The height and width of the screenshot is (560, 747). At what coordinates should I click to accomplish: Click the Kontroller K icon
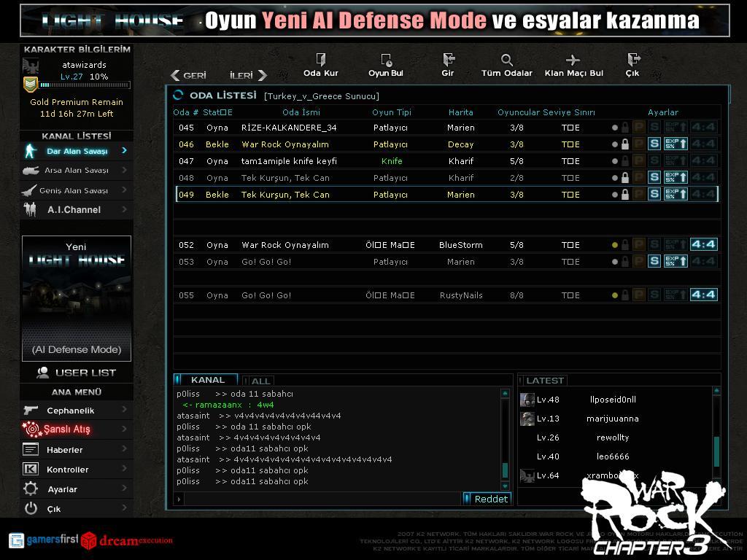(31, 470)
